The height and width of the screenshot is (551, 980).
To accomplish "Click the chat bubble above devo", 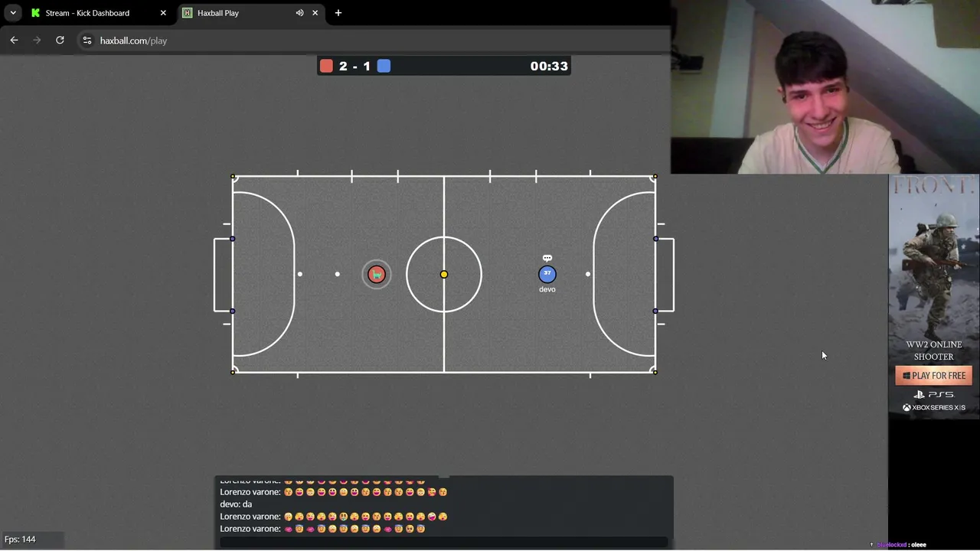I will tap(547, 258).
